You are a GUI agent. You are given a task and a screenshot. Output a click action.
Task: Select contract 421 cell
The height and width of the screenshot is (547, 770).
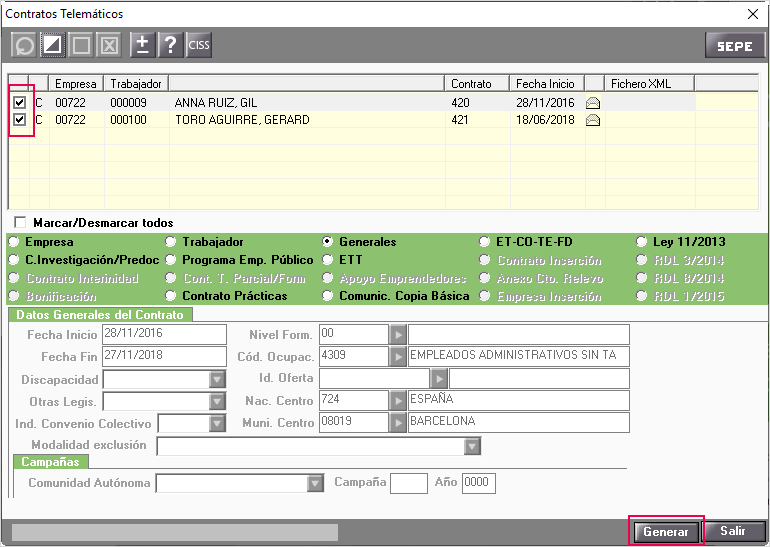[477, 120]
